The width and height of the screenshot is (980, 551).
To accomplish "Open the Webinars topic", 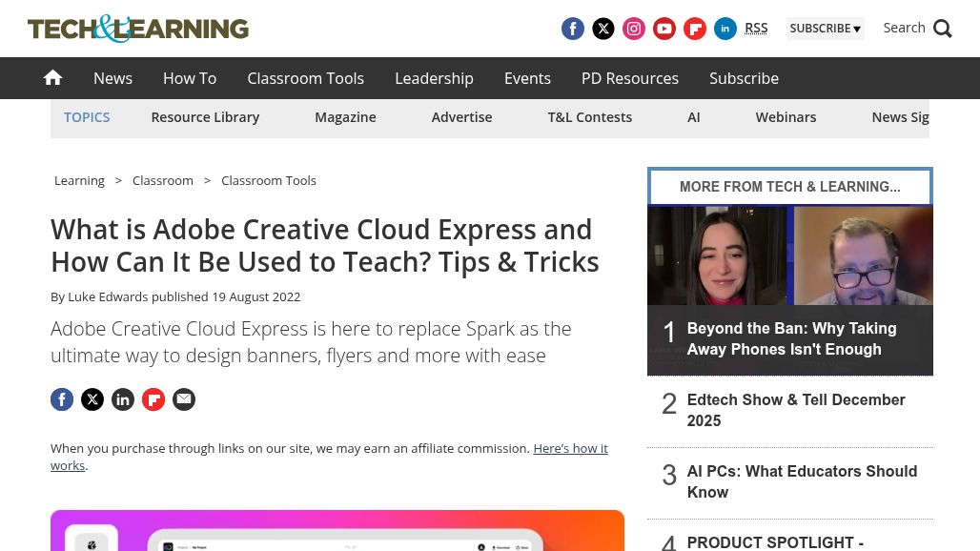I will click(x=786, y=117).
